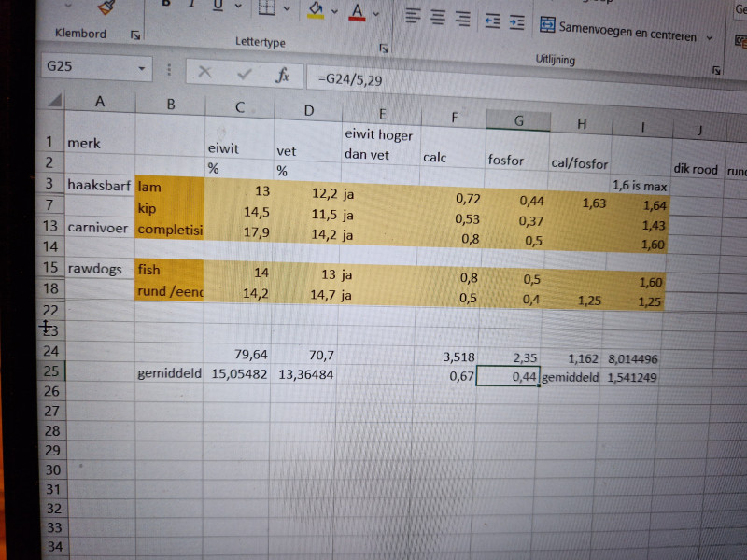Click the Select All corner triangle
The image size is (747, 560).
point(54,100)
